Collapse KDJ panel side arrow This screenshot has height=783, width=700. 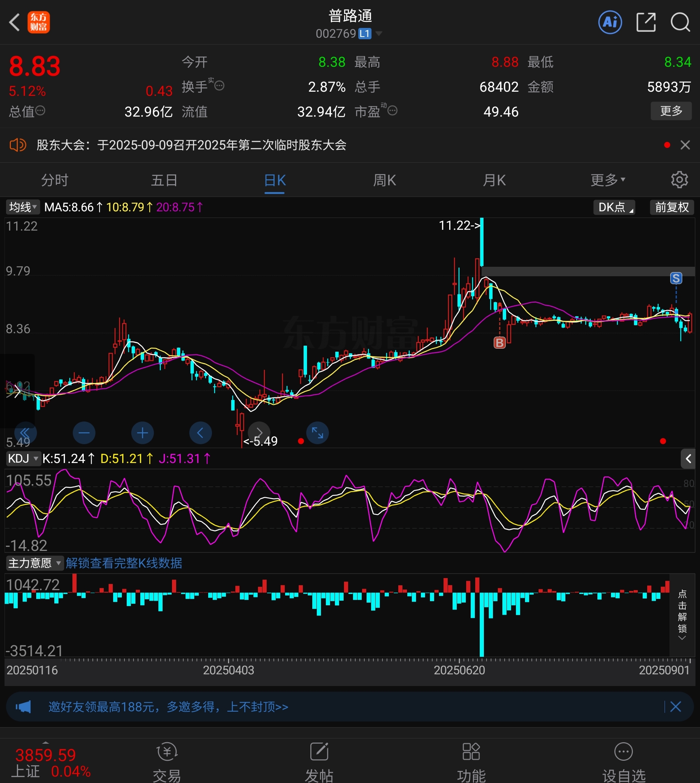pos(688,458)
